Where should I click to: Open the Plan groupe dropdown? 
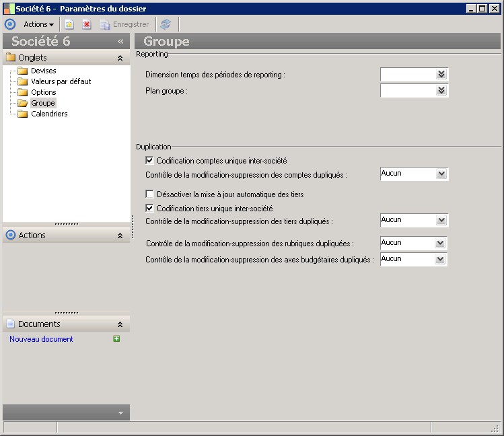pos(441,90)
